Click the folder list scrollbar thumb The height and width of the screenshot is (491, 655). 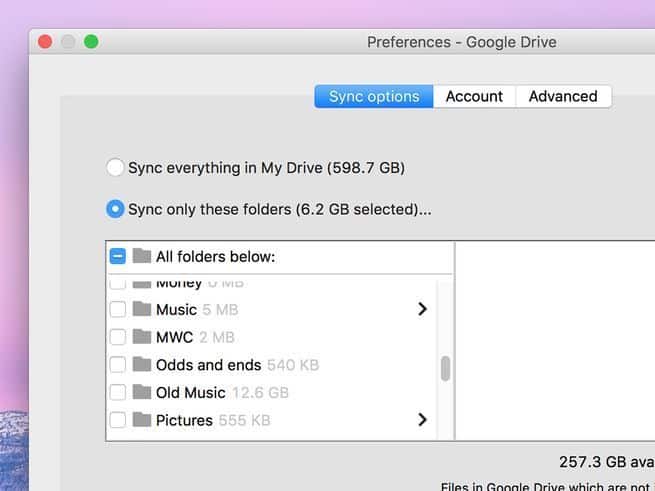(x=445, y=369)
